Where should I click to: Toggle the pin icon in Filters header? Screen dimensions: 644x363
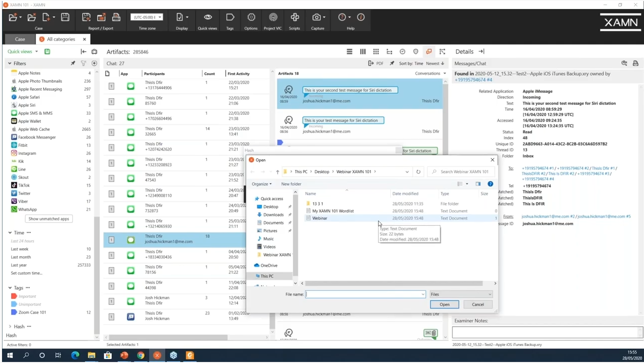tap(73, 64)
